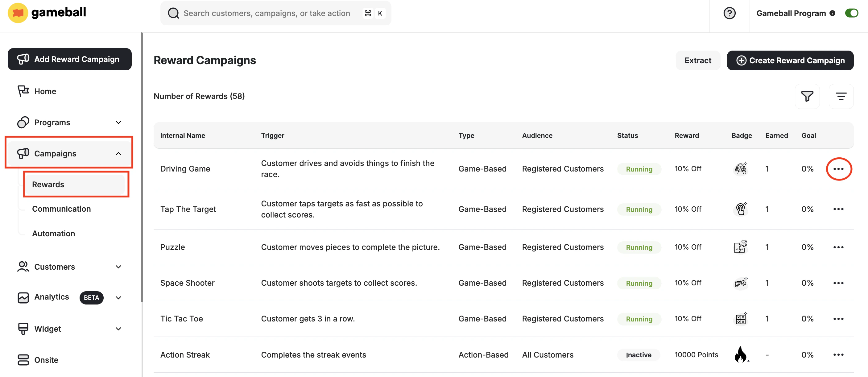Click the gameball logo icon

click(x=18, y=12)
